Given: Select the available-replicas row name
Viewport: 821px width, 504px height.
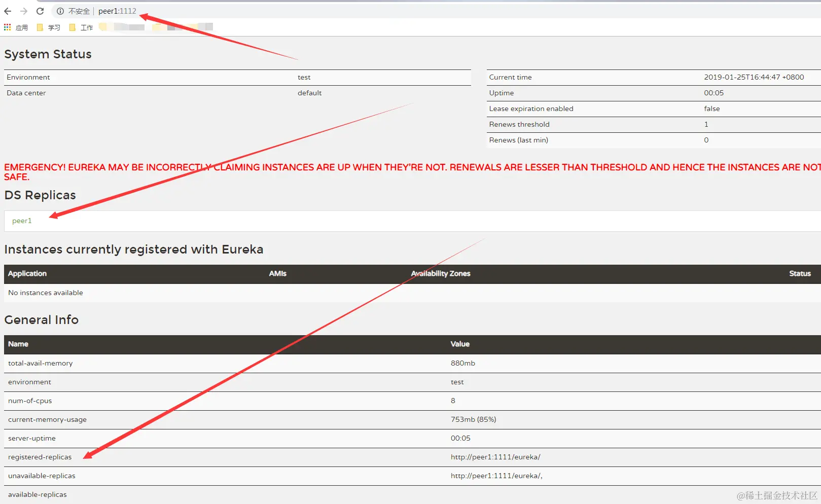Looking at the screenshot, I should 38,494.
